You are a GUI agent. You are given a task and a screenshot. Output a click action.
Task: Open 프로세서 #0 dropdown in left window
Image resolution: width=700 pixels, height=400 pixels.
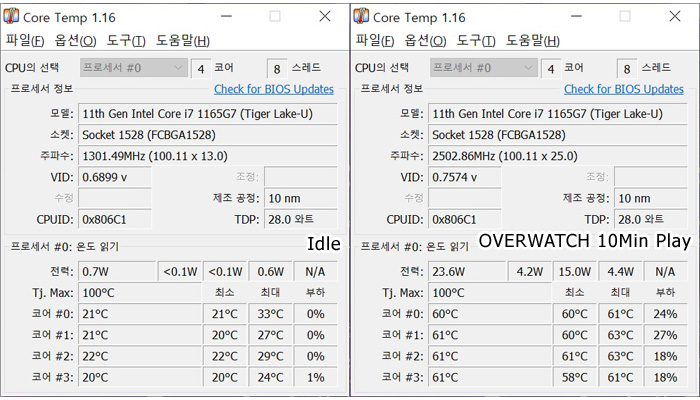pyautogui.click(x=133, y=68)
